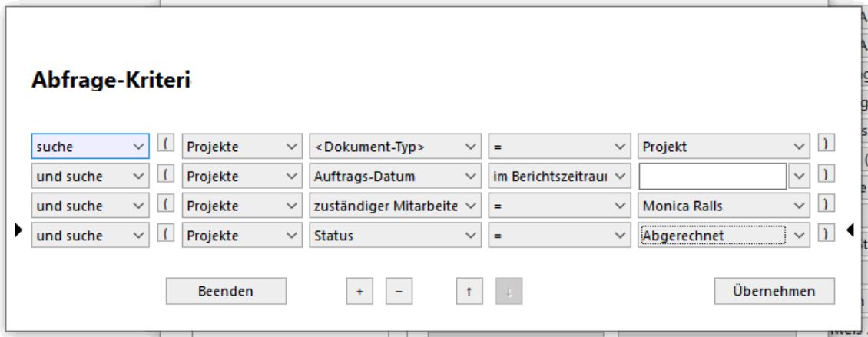868x337 pixels.
Task: Toggle closing bracket in the Dokument-Typ row
Action: [826, 144]
